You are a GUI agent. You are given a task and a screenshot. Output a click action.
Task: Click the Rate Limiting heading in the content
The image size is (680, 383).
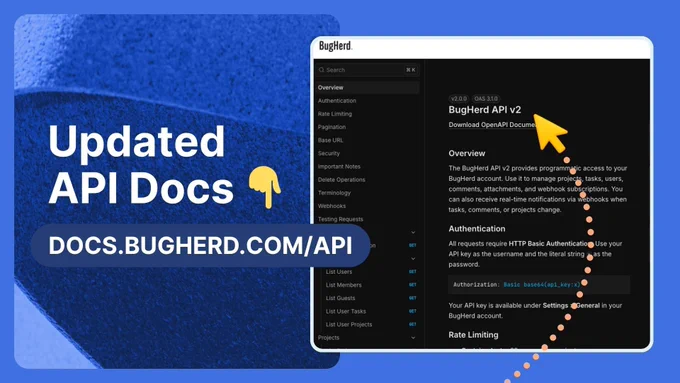pos(473,335)
